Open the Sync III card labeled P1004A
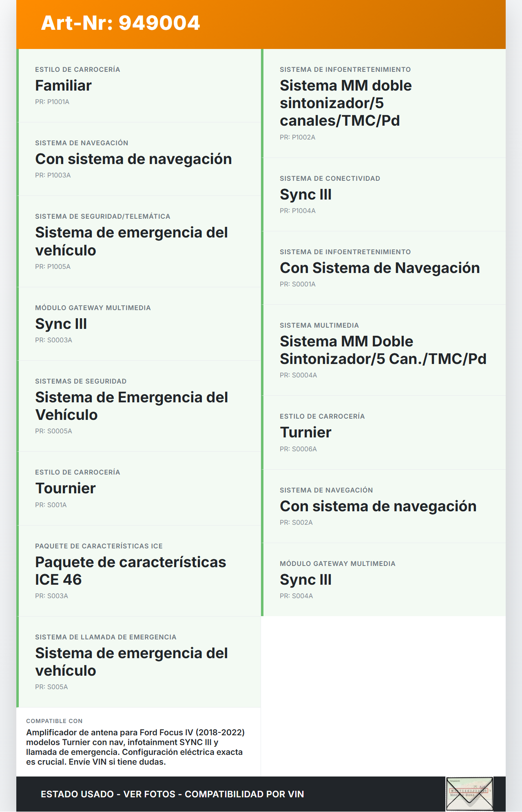Screen dimensions: 522x812 point(383,195)
